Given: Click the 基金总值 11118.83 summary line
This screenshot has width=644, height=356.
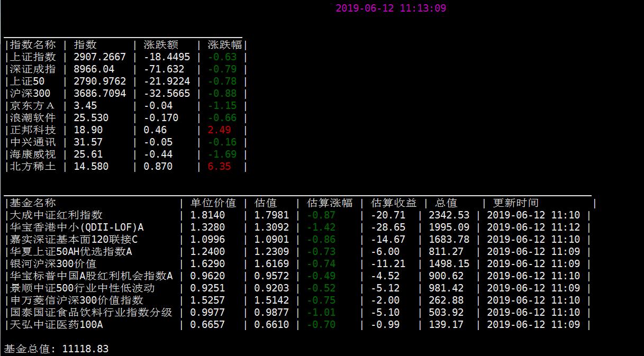Looking at the screenshot, I should pyautogui.click(x=56, y=349).
